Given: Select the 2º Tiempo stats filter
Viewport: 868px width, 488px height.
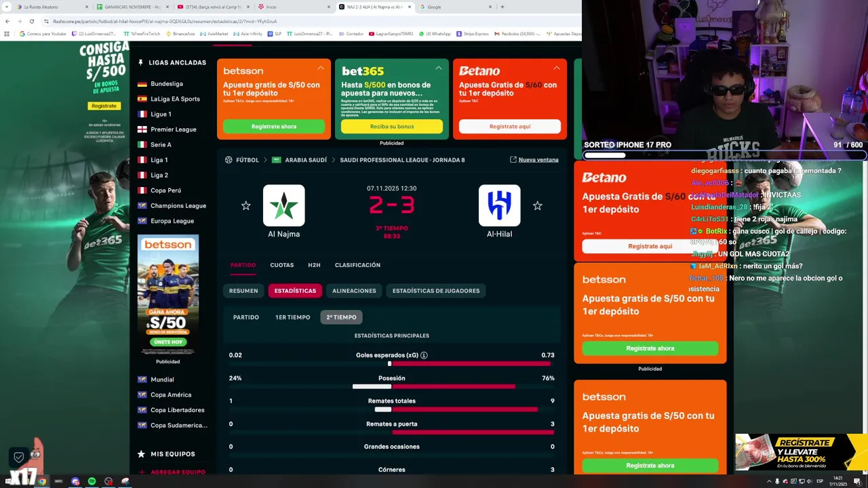Looking at the screenshot, I should [x=341, y=317].
